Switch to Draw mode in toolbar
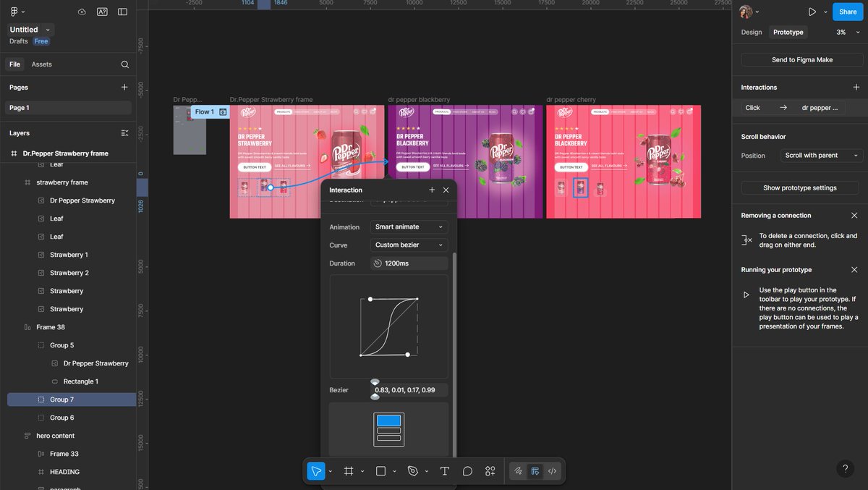This screenshot has width=868, height=490. [519, 471]
